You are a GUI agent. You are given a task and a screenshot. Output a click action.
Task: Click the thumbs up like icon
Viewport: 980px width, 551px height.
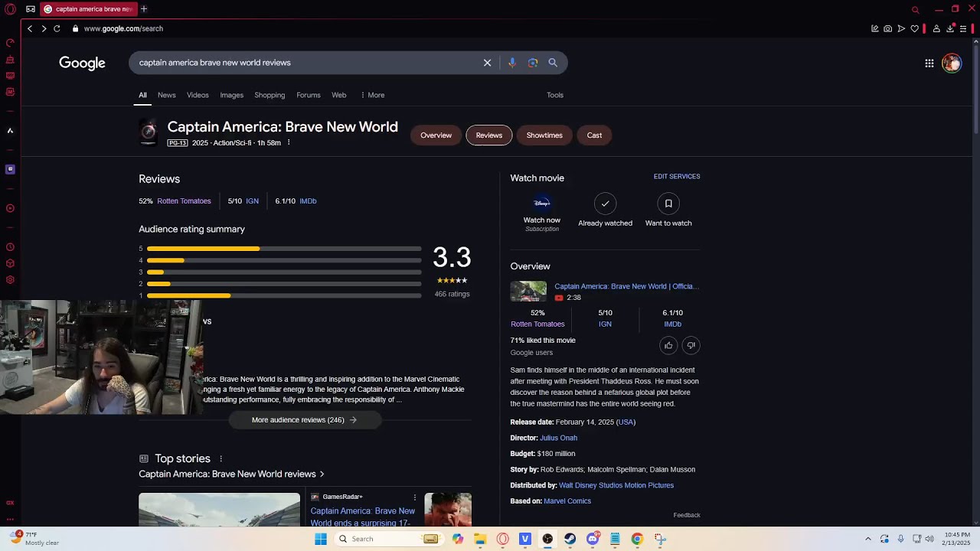click(x=668, y=346)
